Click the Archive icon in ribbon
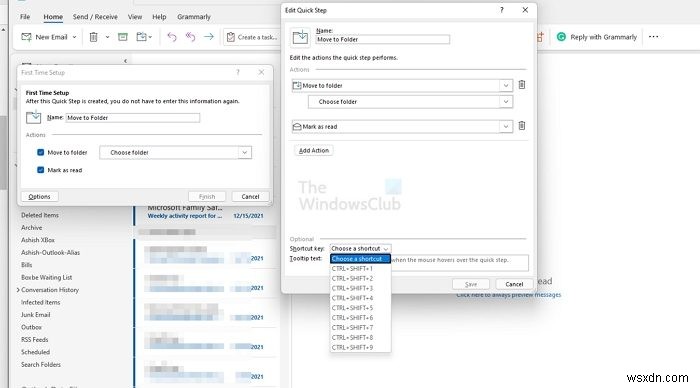This screenshot has width=700, height=388. click(x=123, y=37)
